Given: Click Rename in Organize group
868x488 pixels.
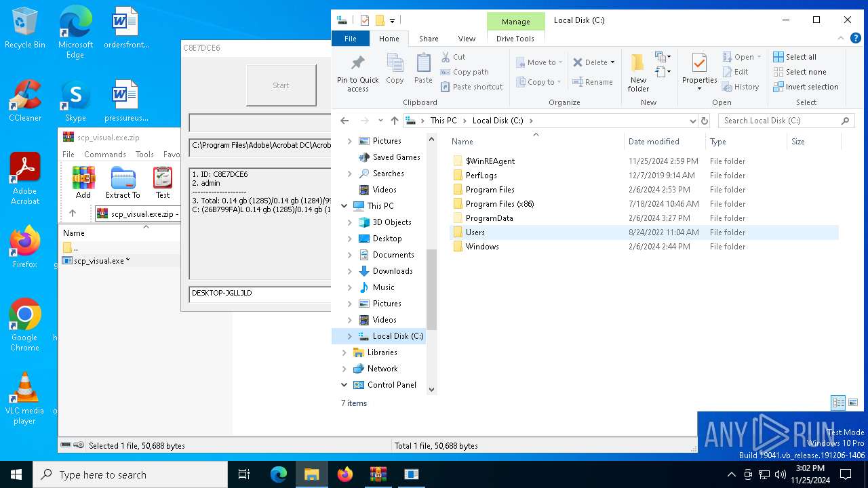Looking at the screenshot, I should pos(593,82).
